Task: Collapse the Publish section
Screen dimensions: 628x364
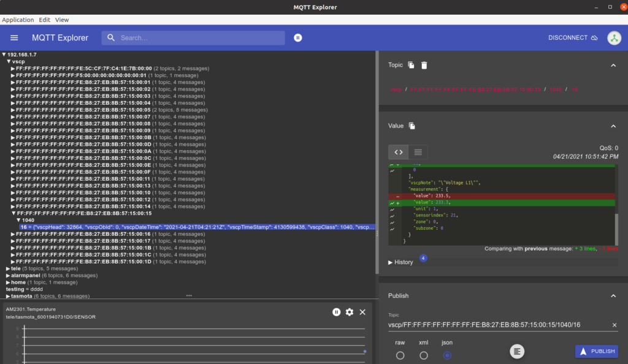Action: 613,296
